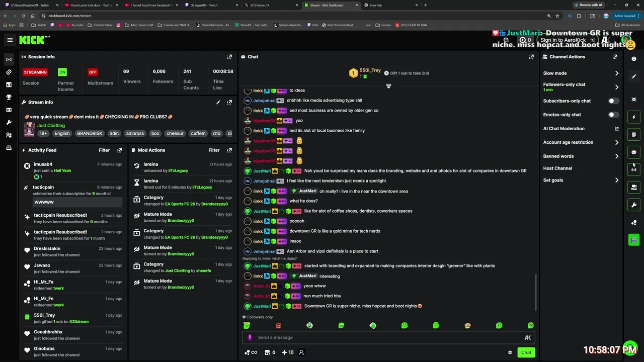Click the wrench icon in the left sidebar
Viewport: 644px width, 362px height.
[x=9, y=122]
